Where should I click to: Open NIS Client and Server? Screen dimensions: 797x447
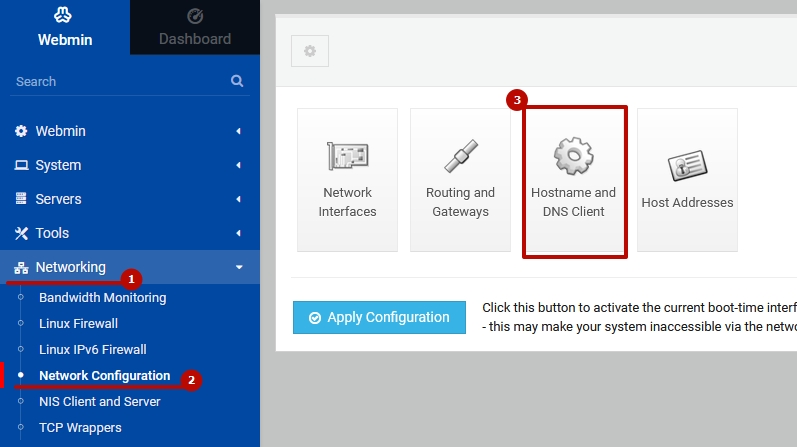point(100,401)
